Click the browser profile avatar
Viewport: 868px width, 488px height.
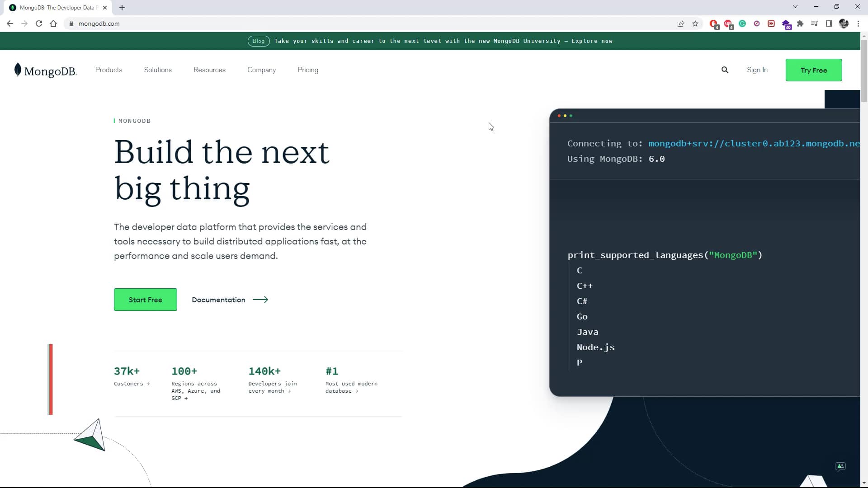pyautogui.click(x=843, y=23)
